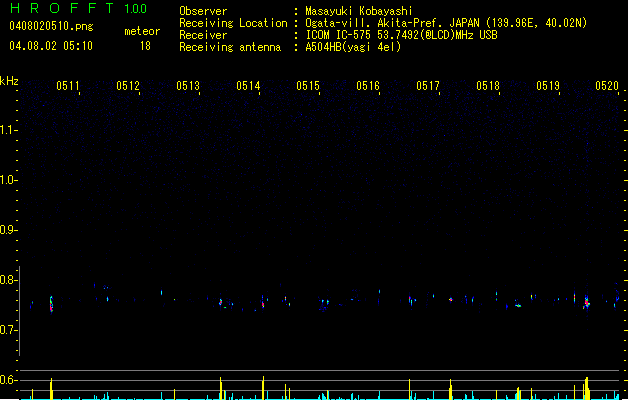The image size is (629, 400).
Task: Click the ICOM IC-575 receiver text
Action: (401, 35)
